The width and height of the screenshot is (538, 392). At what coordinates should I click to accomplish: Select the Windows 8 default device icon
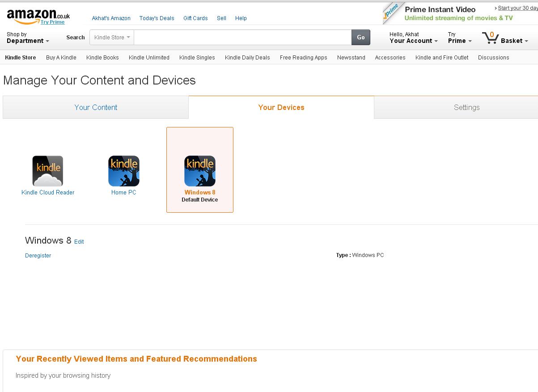pyautogui.click(x=200, y=171)
